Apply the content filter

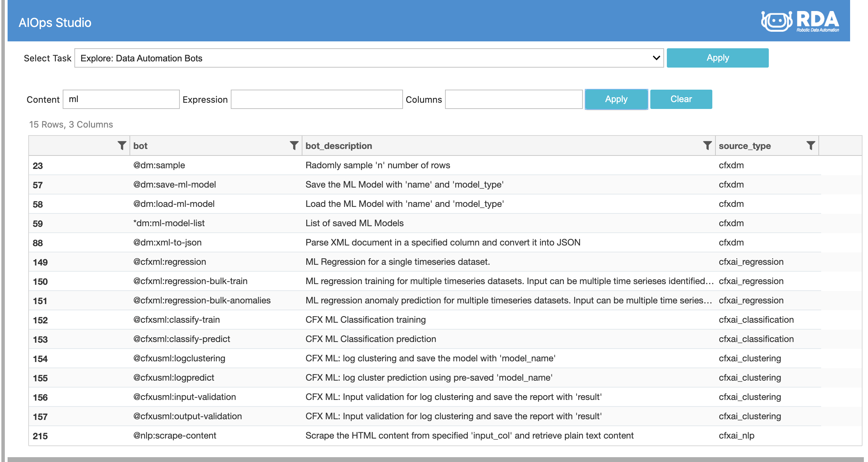coord(616,99)
